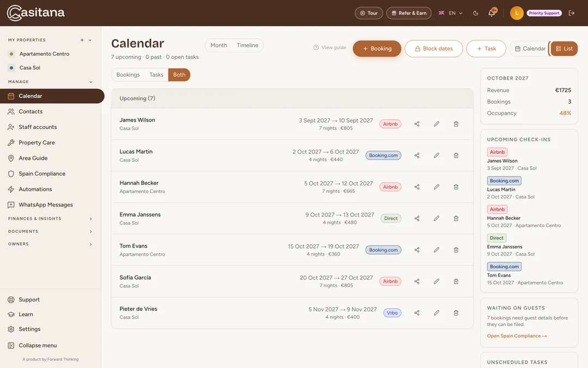The height and width of the screenshot is (368, 588).
Task: Go to Property Care
Action: pos(51,143)
